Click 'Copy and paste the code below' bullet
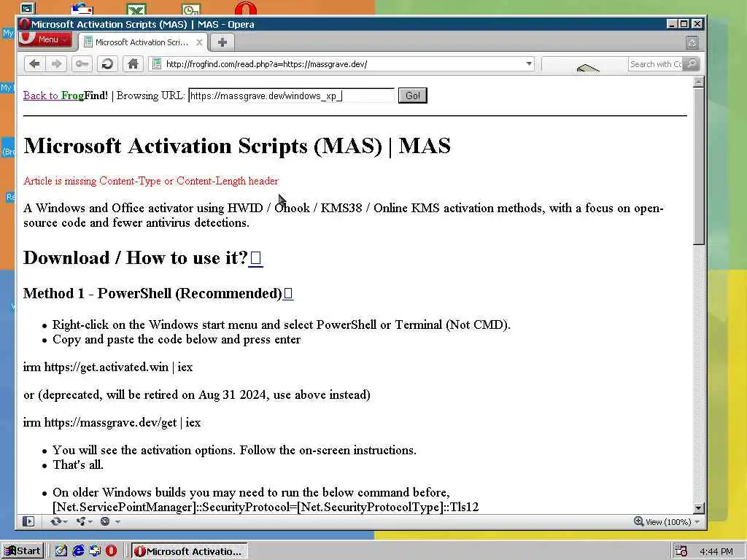Screen dimensions: 747x560 [177, 340]
